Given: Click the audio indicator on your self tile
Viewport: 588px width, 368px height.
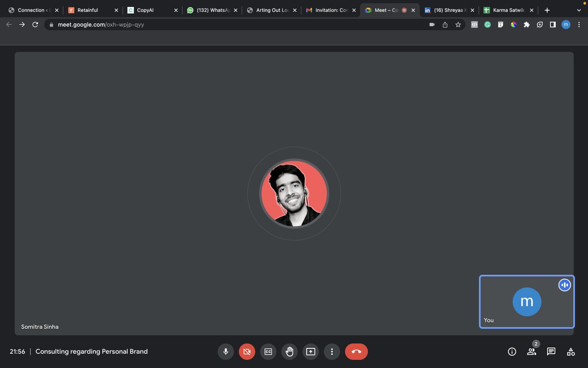Looking at the screenshot, I should (564, 285).
